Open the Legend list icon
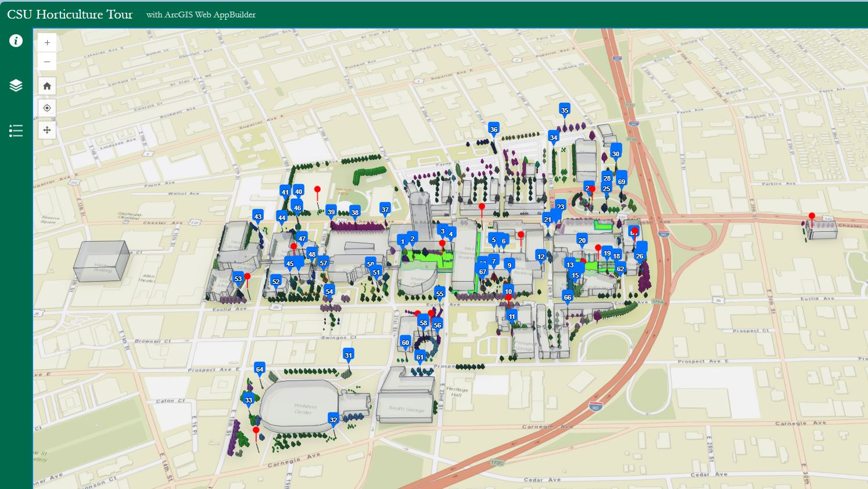 point(16,131)
